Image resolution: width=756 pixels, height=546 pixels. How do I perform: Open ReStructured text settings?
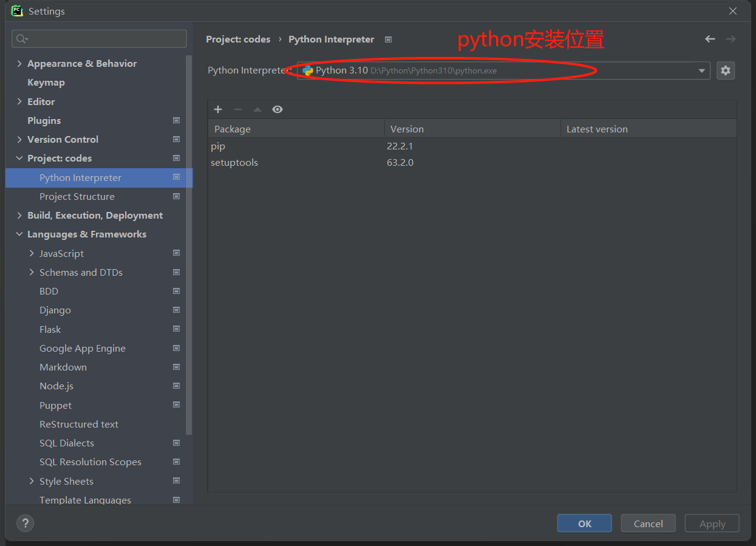pos(79,424)
